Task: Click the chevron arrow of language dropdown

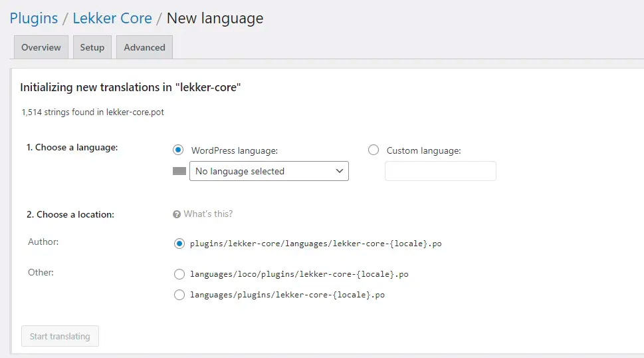Action: pyautogui.click(x=340, y=171)
